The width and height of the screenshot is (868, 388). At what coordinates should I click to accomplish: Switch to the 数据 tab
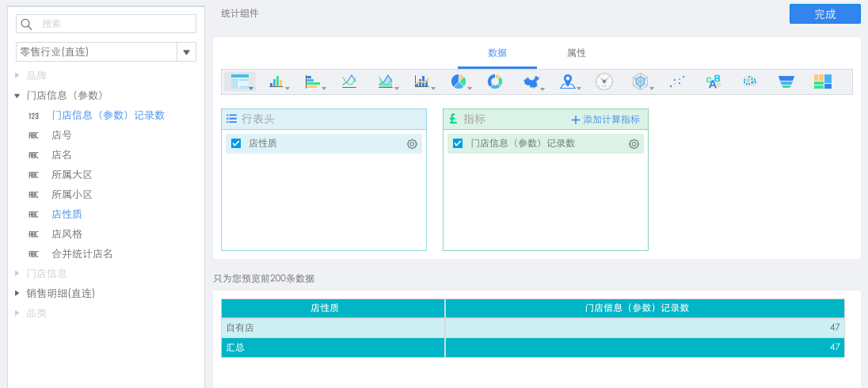(x=497, y=53)
